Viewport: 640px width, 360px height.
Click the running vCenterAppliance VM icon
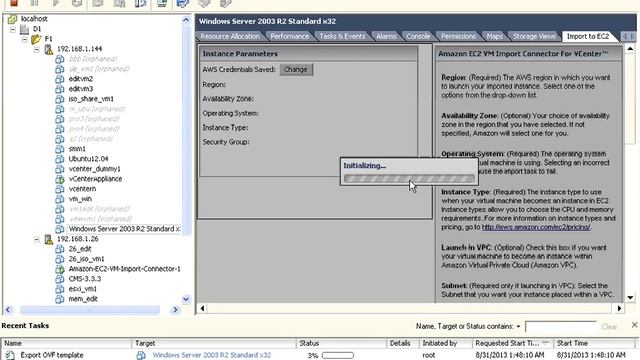(60, 179)
